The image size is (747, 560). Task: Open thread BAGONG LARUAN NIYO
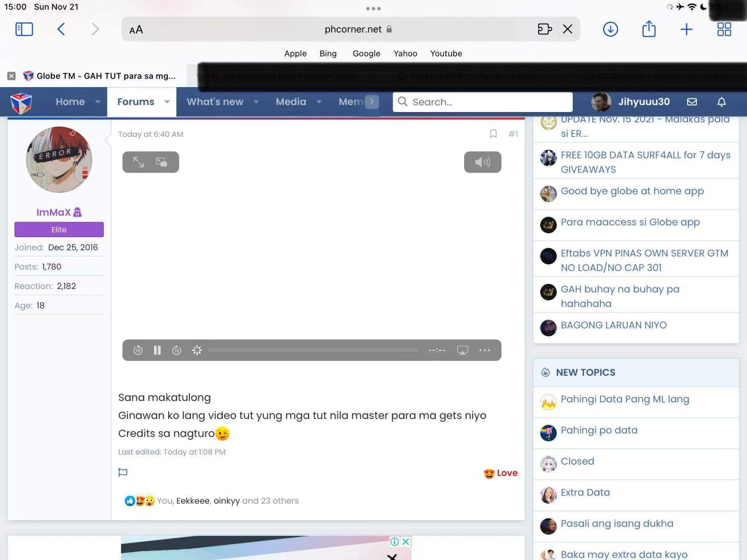[614, 325]
